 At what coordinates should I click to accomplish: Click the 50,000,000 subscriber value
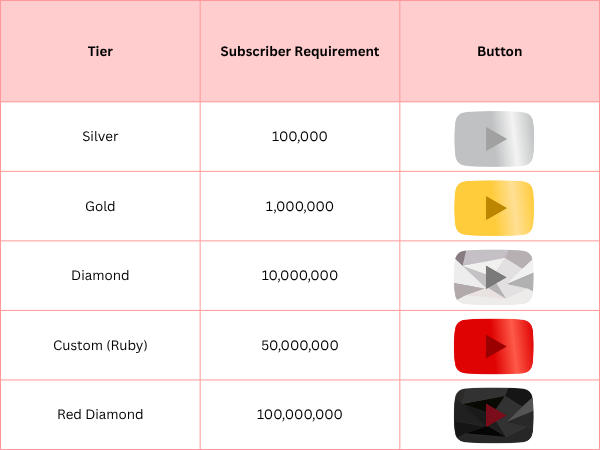tap(300, 345)
